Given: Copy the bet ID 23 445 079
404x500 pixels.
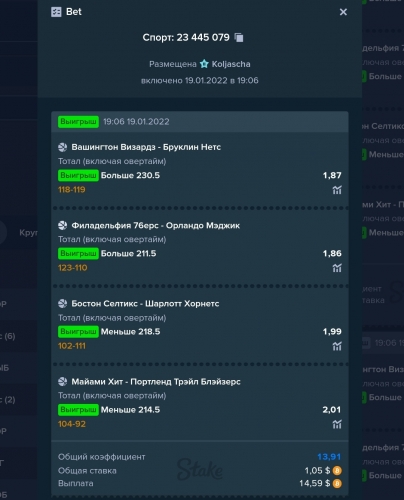Looking at the screenshot, I should point(239,37).
